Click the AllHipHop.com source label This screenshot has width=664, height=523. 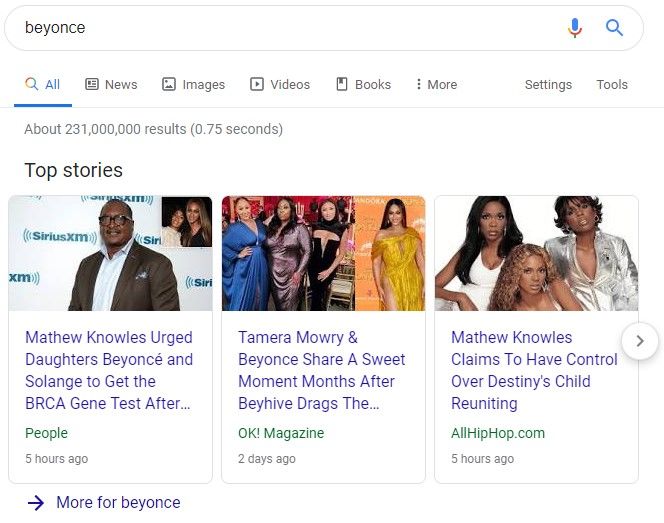(498, 433)
